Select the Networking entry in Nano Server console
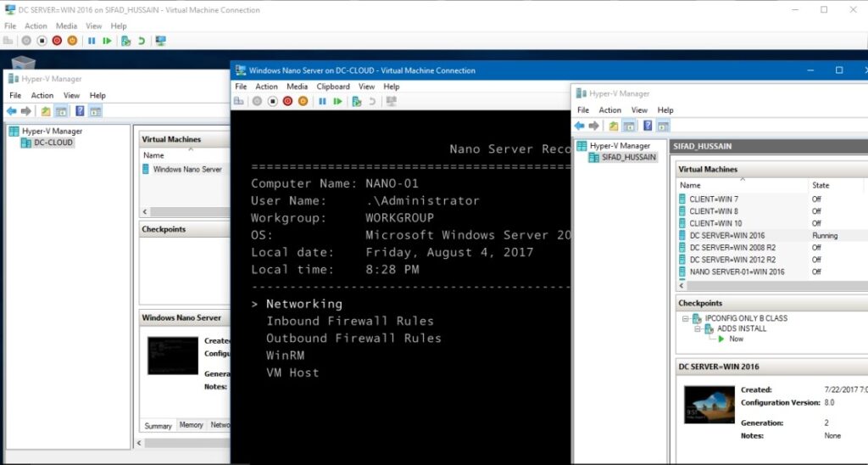 tap(304, 304)
